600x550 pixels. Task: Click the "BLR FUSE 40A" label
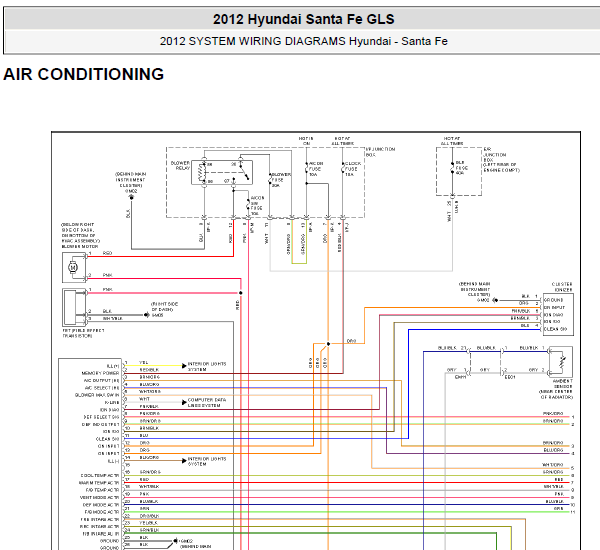pyautogui.click(x=461, y=168)
